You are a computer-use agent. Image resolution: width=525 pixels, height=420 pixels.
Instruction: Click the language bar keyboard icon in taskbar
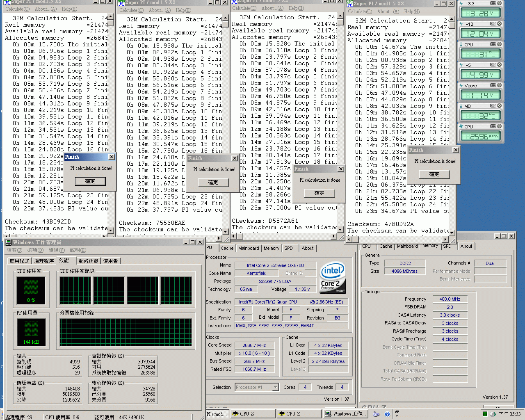(x=376, y=414)
